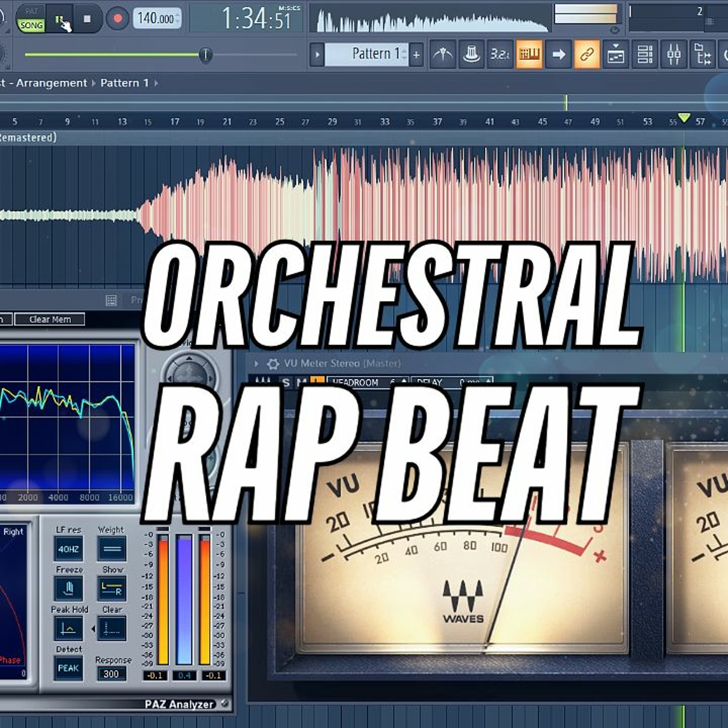Select Arrangement in the breadcrumb
Image resolution: width=728 pixels, height=728 pixels.
coord(52,83)
